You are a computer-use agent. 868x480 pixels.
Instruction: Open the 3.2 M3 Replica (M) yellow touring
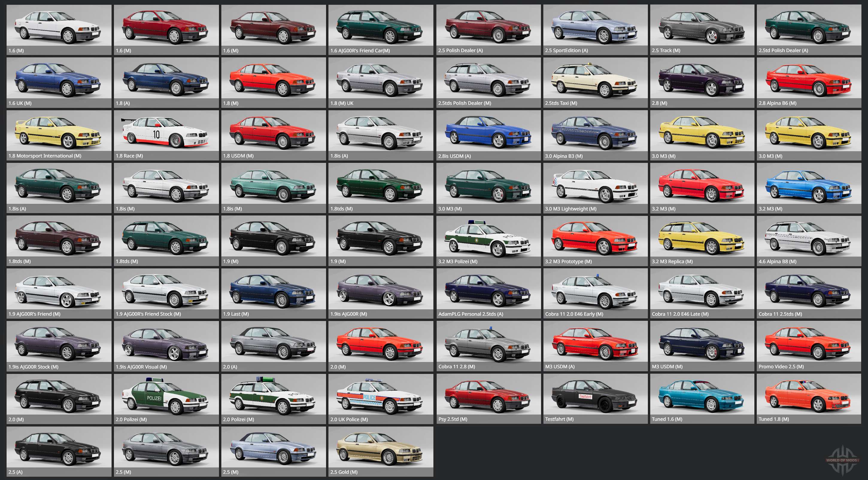(702, 241)
